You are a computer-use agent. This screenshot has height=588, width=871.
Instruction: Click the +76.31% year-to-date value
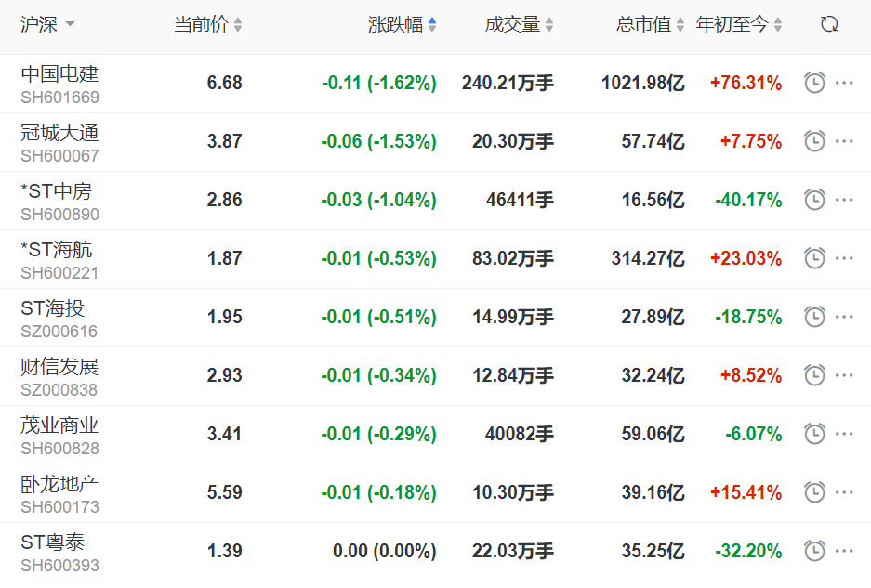point(746,83)
